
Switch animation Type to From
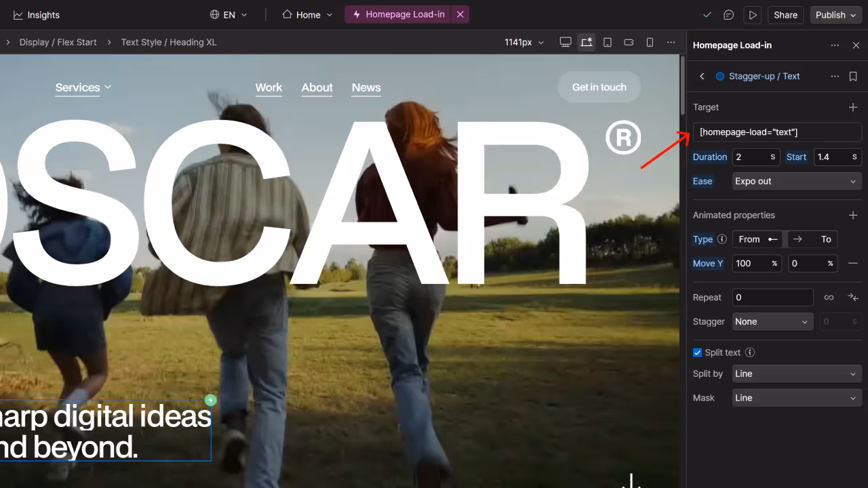[757, 239]
